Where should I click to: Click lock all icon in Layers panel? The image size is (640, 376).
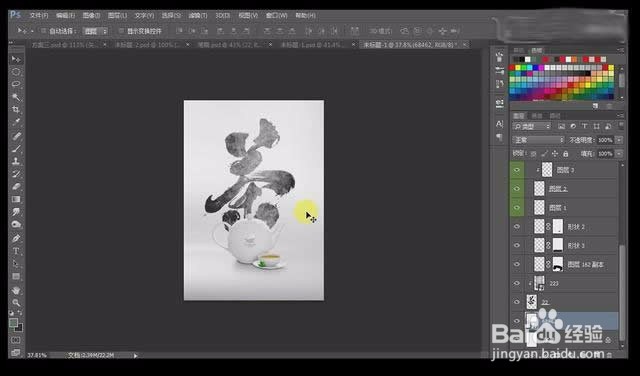(x=565, y=154)
